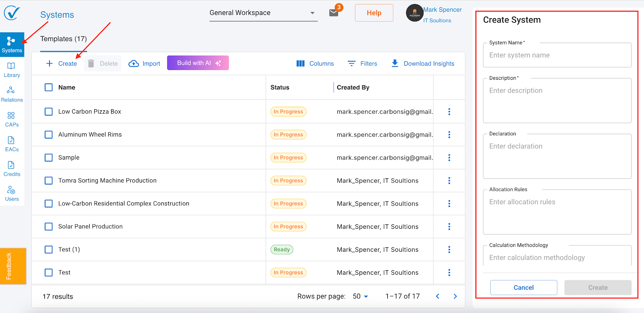This screenshot has height=313, width=644.
Task: Click the Build with AI button
Action: 198,63
